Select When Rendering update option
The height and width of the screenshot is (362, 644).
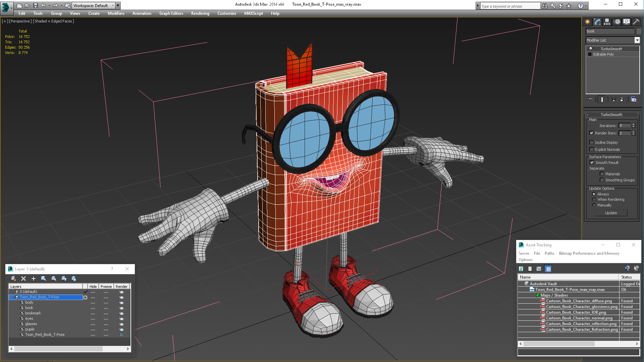pos(594,199)
